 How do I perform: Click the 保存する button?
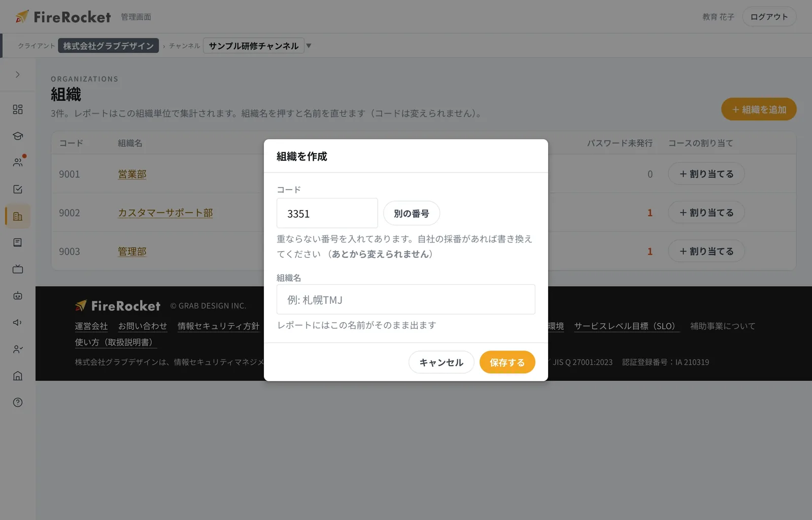tap(507, 362)
